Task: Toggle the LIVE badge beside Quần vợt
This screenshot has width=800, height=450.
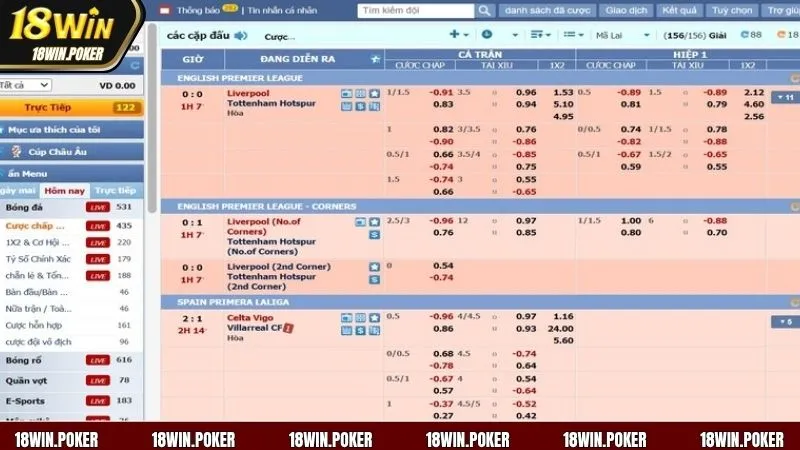Action: pos(97,381)
